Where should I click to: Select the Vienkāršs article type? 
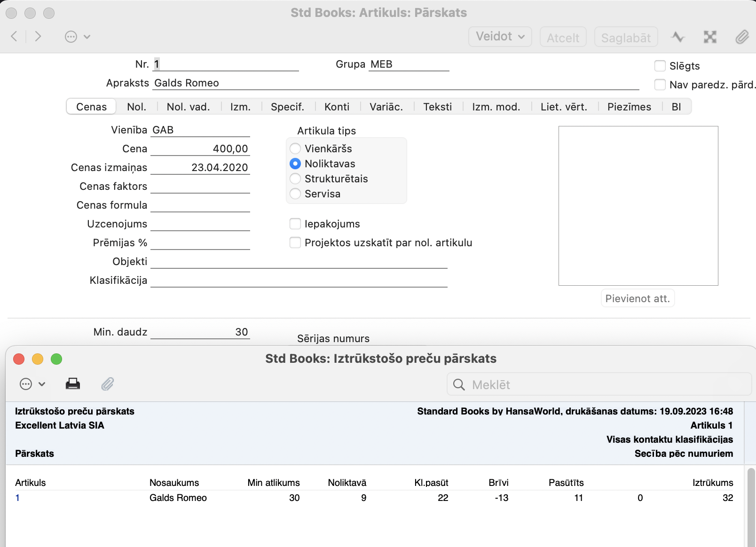pos(295,148)
